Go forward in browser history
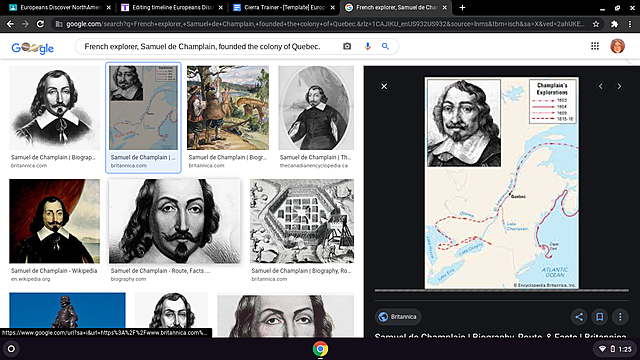640x360 pixels. (25, 24)
